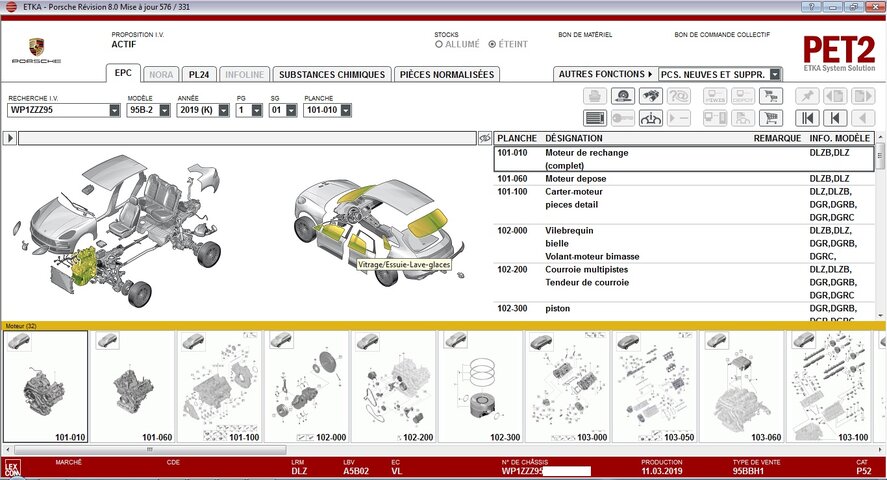Select thumbnail 102-300 piston

[481, 387]
